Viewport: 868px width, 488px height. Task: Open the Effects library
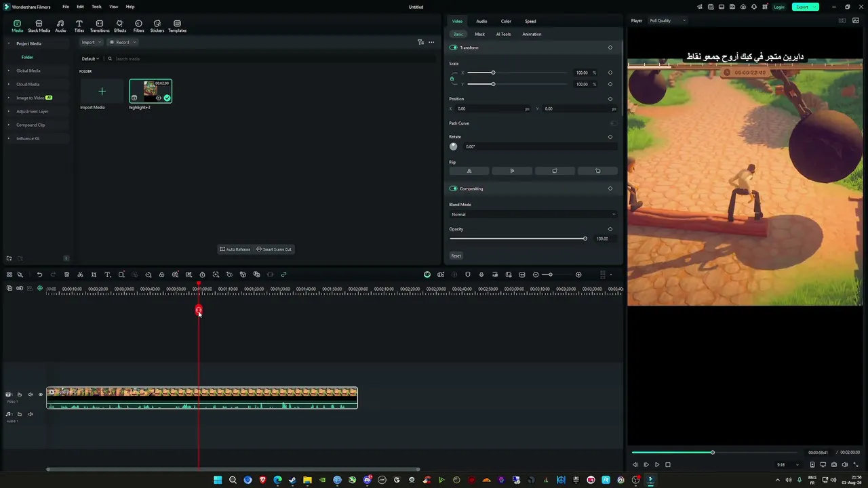120,26
